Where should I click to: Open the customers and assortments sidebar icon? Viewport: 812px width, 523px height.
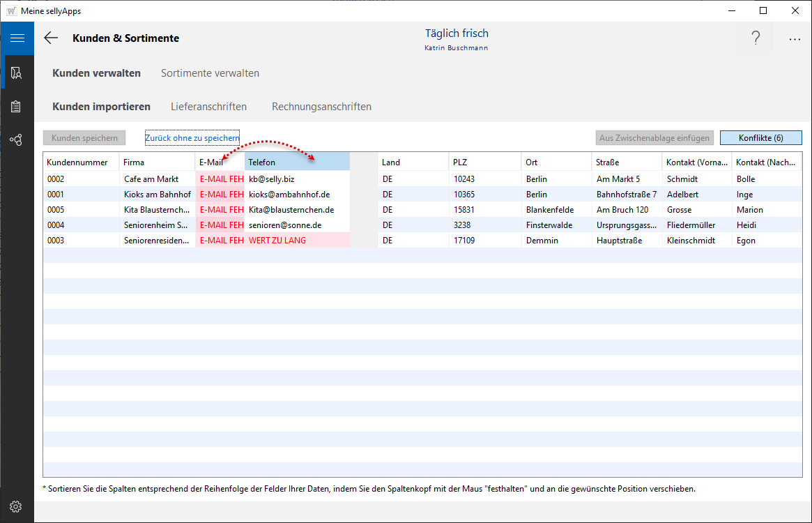point(17,73)
